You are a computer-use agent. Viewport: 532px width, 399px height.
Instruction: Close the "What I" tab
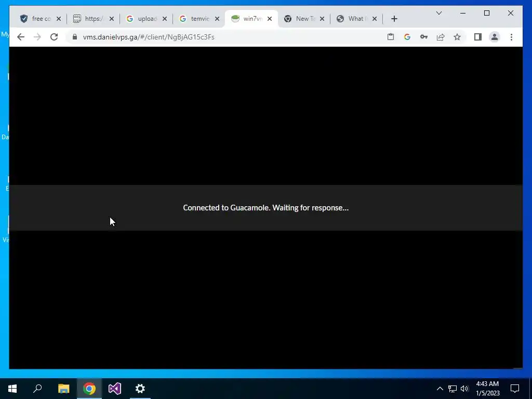tap(375, 19)
